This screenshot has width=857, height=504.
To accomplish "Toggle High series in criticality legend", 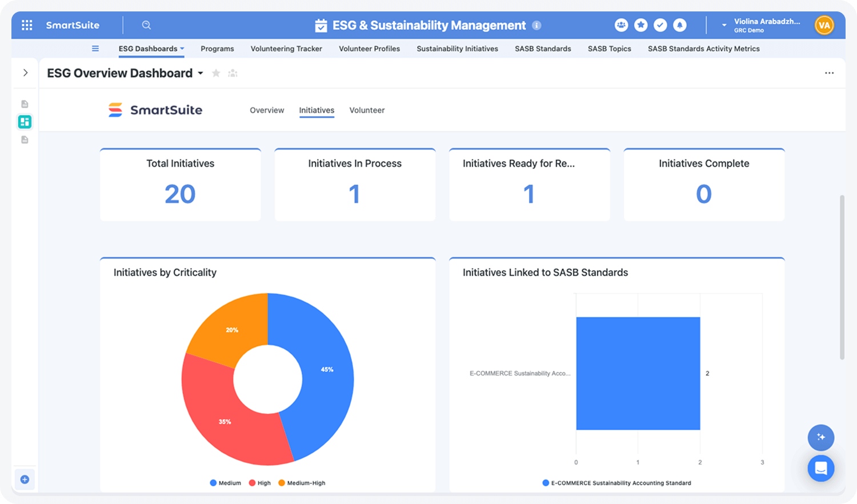I will (x=259, y=483).
